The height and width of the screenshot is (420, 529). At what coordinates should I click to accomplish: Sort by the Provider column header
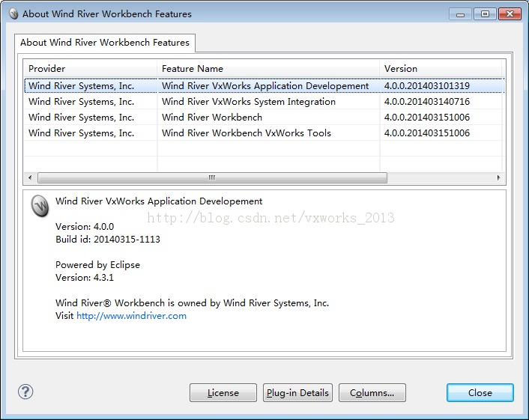(x=90, y=68)
